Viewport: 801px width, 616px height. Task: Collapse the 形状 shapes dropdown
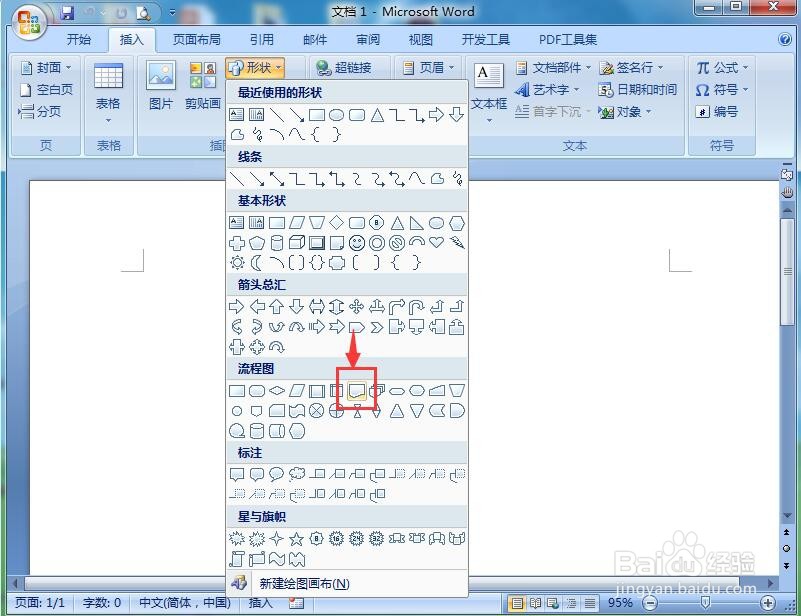click(255, 67)
